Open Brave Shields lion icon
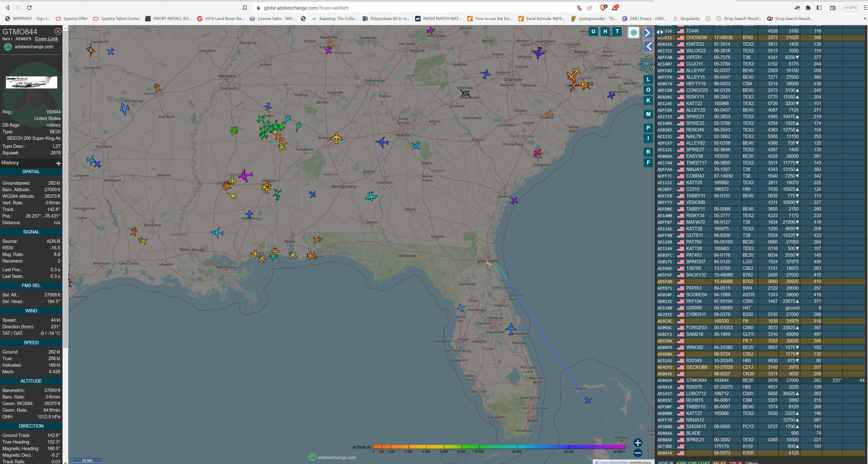 (x=603, y=8)
